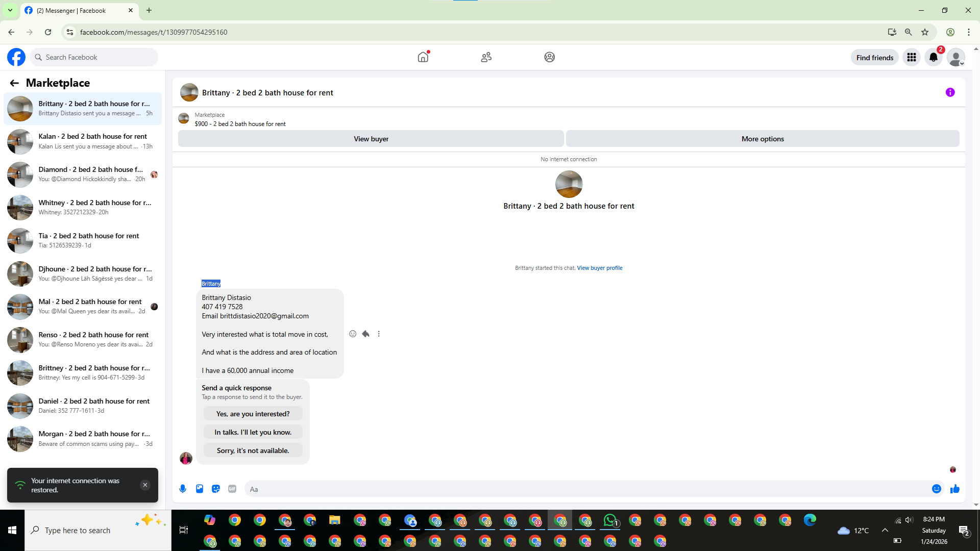Expand account profile menu

pyautogui.click(x=955, y=57)
